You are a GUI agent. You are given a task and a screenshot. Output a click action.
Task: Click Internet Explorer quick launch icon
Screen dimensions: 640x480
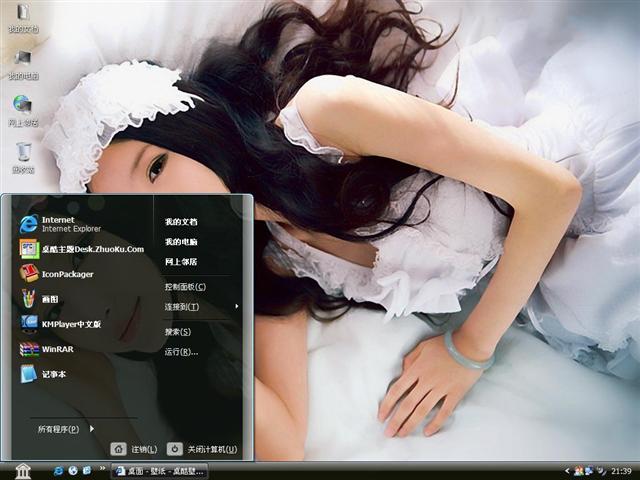[x=59, y=471]
